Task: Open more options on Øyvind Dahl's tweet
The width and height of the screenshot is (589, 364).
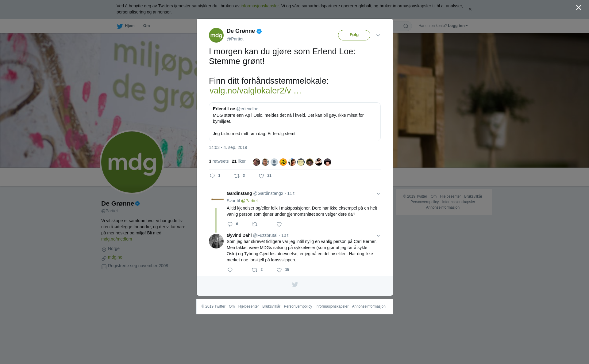Action: (378, 236)
